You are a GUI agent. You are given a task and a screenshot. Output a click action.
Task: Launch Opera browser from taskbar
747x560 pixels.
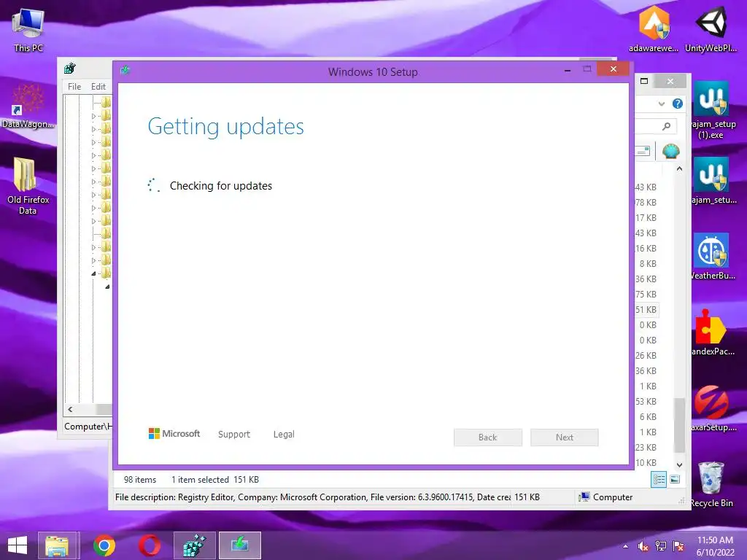click(x=149, y=545)
